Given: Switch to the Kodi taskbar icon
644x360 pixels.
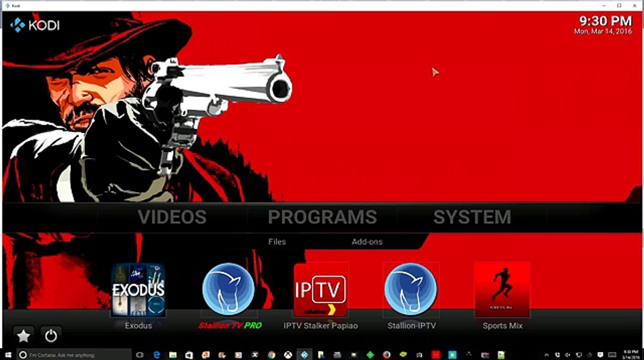Looking at the screenshot, I should [304, 355].
